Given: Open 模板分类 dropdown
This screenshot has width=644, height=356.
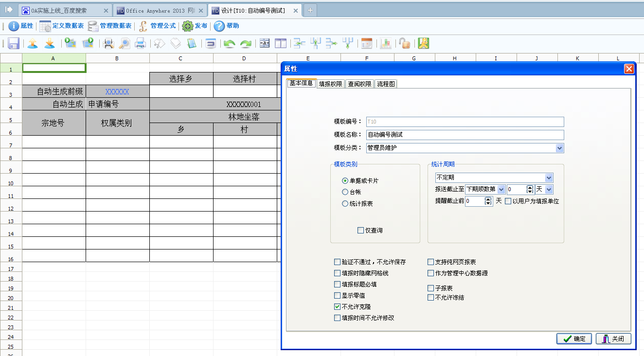Looking at the screenshot, I should coord(559,148).
